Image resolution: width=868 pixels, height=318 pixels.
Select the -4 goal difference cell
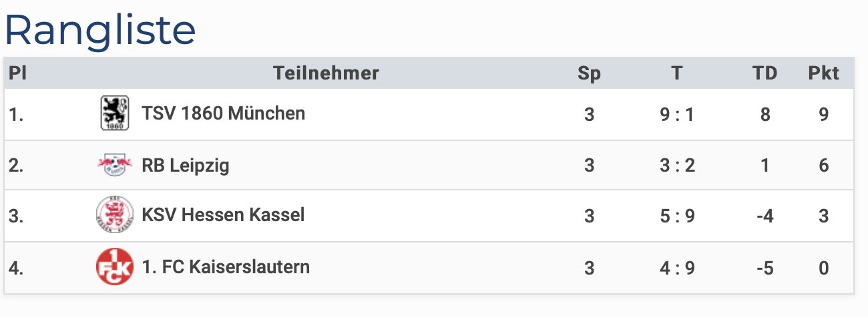pyautogui.click(x=765, y=216)
